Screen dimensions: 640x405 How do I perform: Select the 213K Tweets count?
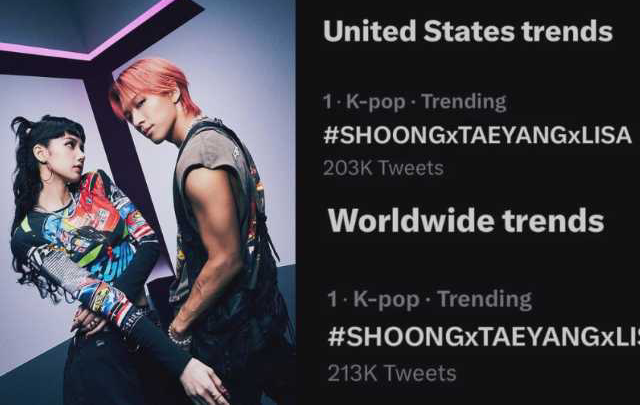point(392,374)
